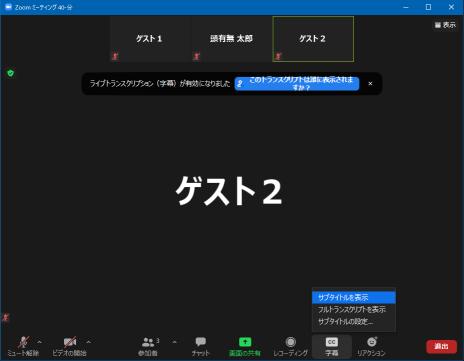
Task: Click the Zoom logo in title bar
Action: pyautogui.click(x=8, y=7)
